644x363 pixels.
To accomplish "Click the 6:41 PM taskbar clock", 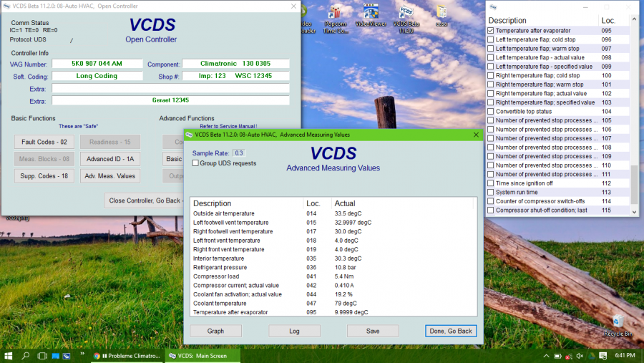I will click(625, 355).
